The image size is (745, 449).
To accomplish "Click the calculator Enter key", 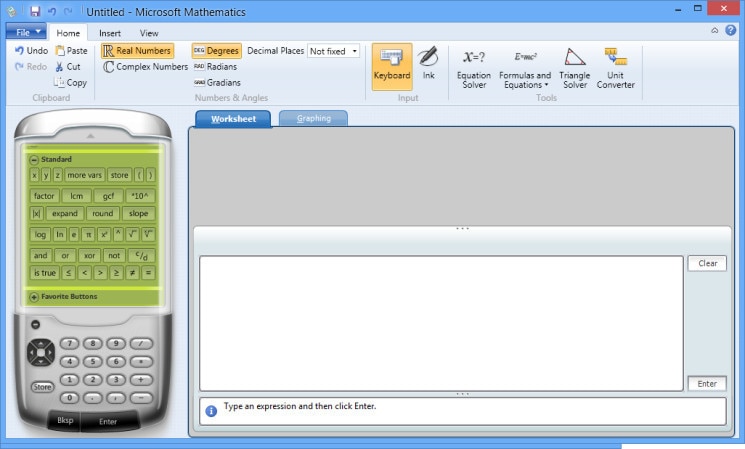I will pyautogui.click(x=108, y=421).
